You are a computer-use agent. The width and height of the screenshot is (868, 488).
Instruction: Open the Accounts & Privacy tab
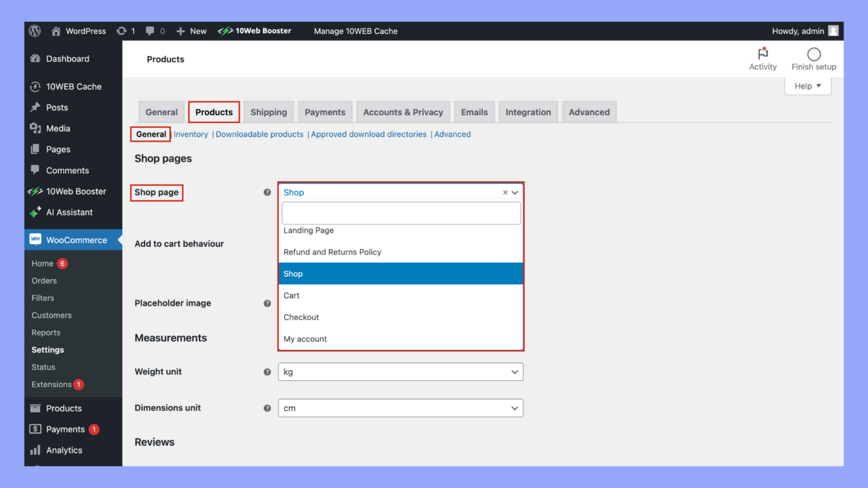(403, 112)
